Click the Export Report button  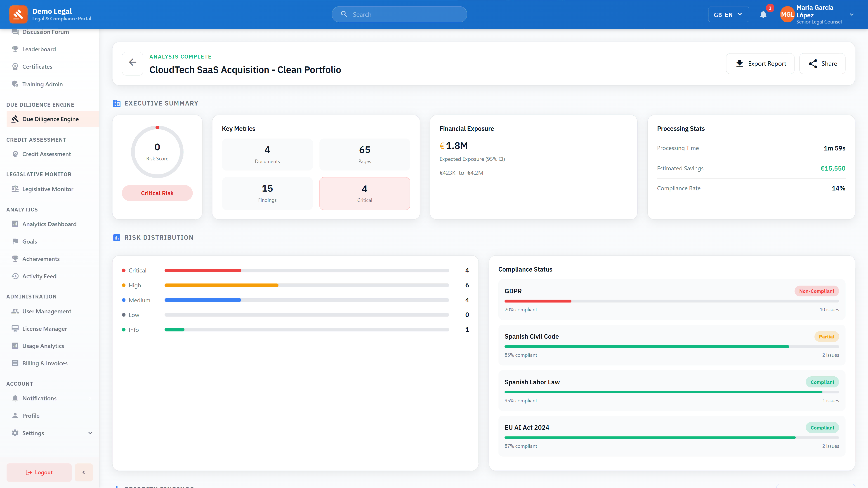pos(760,63)
